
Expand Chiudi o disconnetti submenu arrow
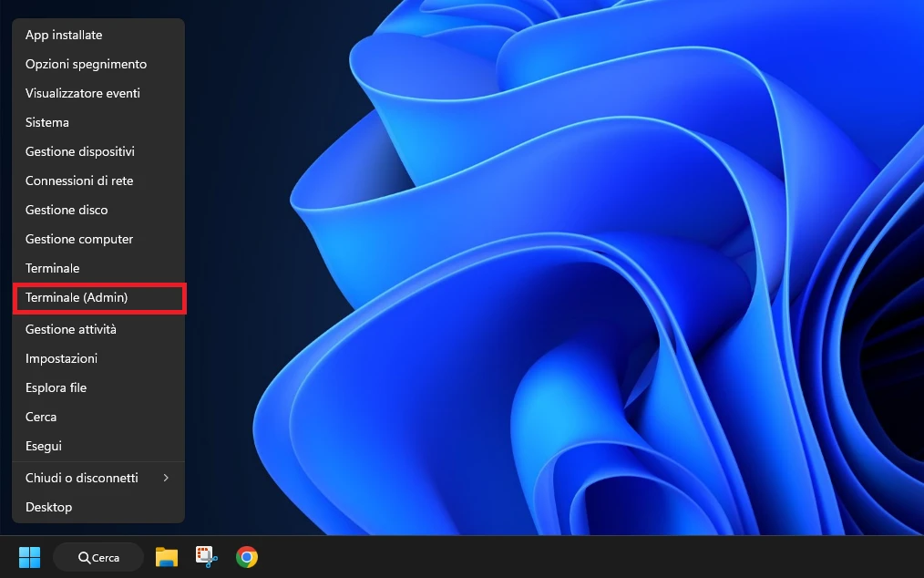coord(166,478)
